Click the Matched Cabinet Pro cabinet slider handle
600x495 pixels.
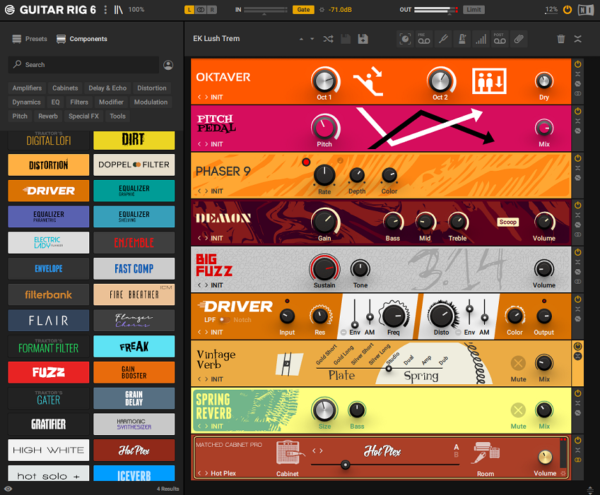click(345, 465)
